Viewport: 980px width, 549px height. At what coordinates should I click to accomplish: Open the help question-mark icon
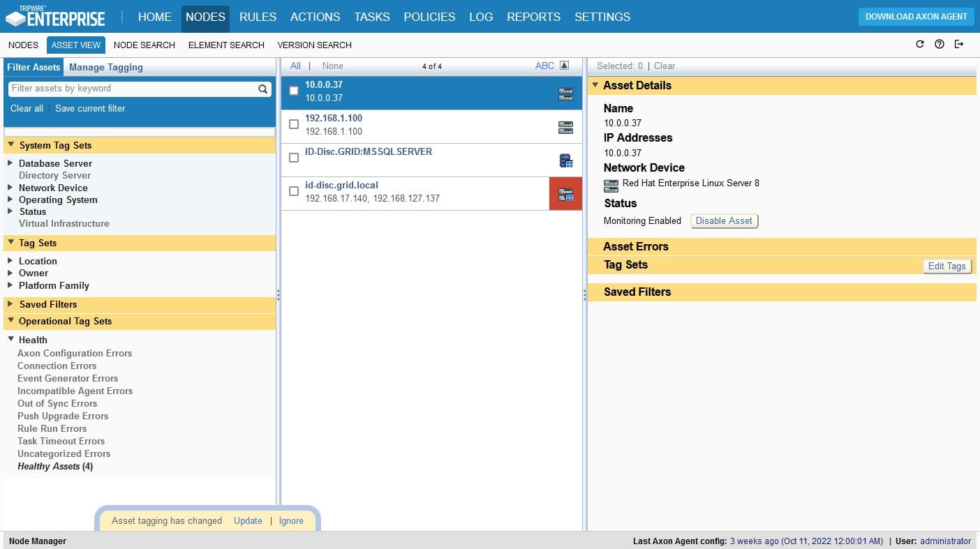pos(940,44)
